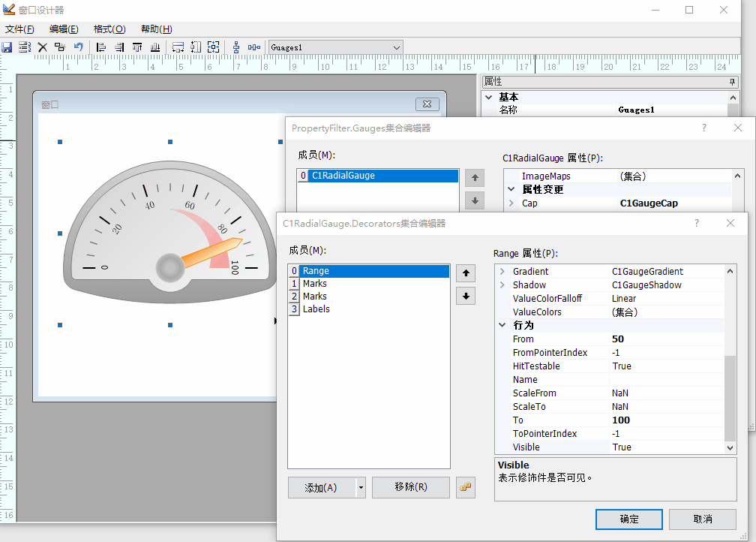Click the icon beside the 移除 button
Screen dimensions: 756x542
pyautogui.click(x=466, y=487)
